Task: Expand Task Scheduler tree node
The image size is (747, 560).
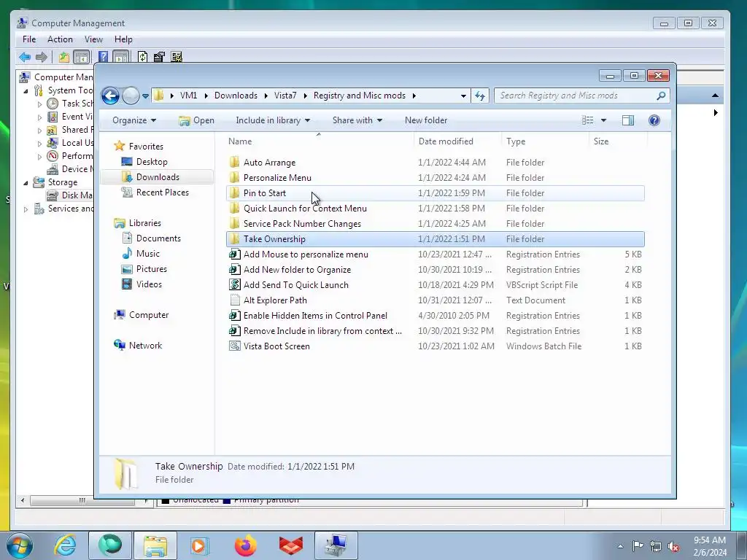Action: [x=39, y=104]
